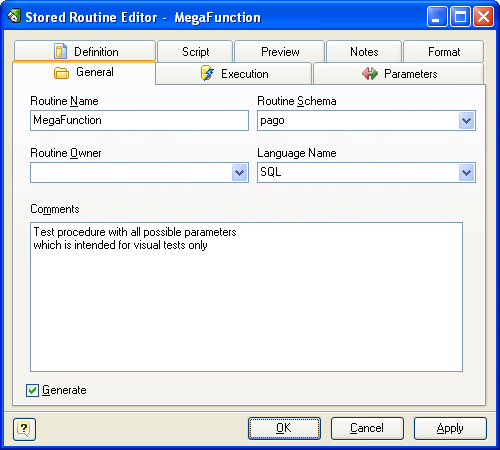Click the Routine Name text field

coord(139,121)
